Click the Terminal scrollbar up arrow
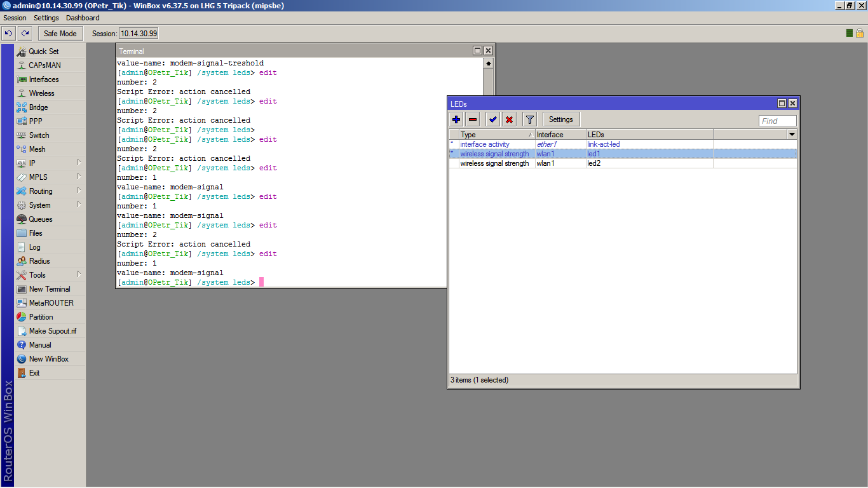The image size is (868, 488). tap(488, 64)
